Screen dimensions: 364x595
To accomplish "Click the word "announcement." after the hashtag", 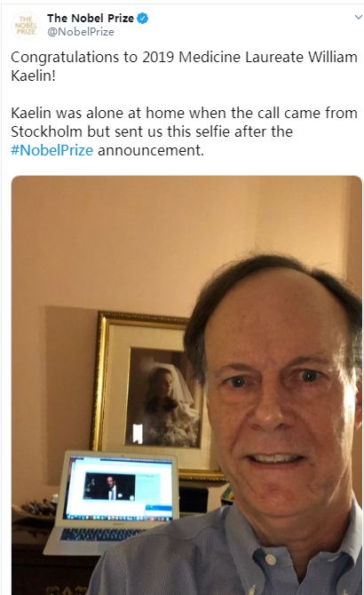I will (x=151, y=150).
